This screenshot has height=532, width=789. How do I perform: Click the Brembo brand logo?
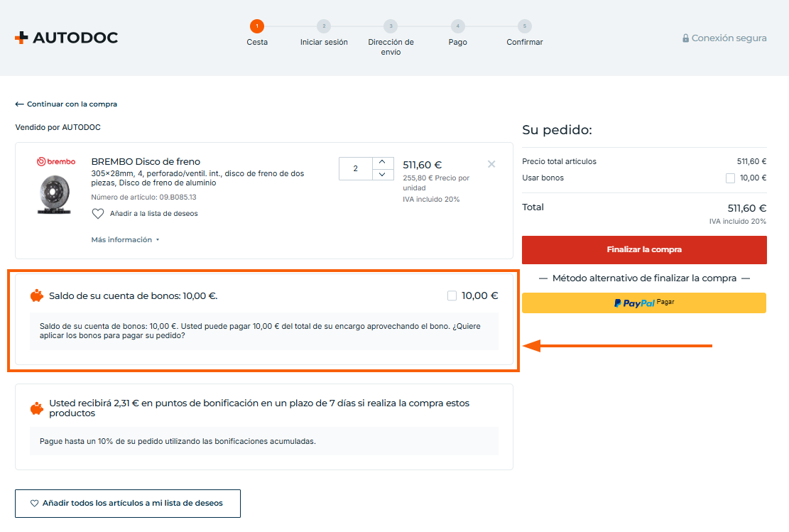[x=56, y=162]
